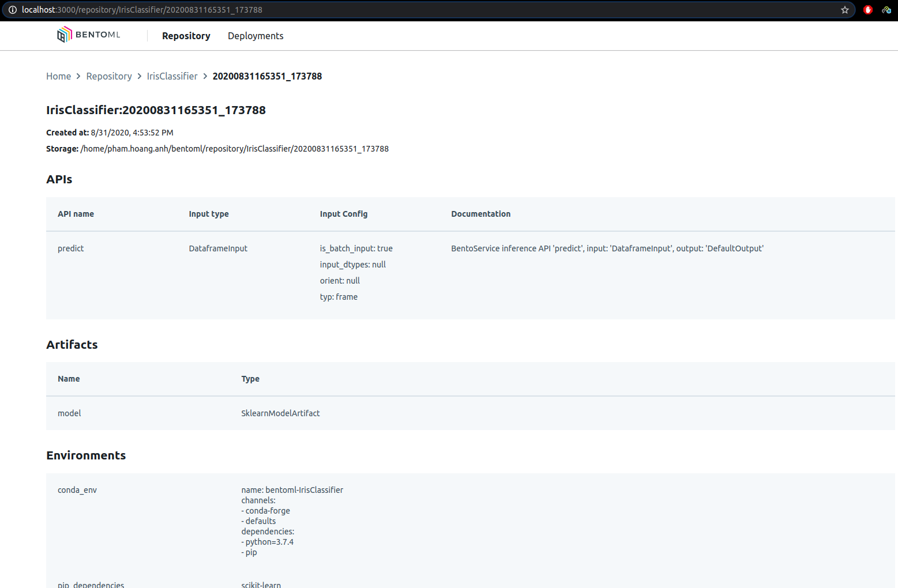Image resolution: width=898 pixels, height=588 pixels.
Task: Click the Environments section heading
Action: [86, 455]
